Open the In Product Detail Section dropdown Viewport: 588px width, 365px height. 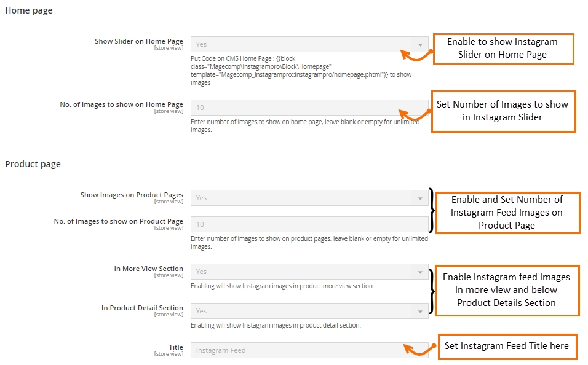[309, 311]
